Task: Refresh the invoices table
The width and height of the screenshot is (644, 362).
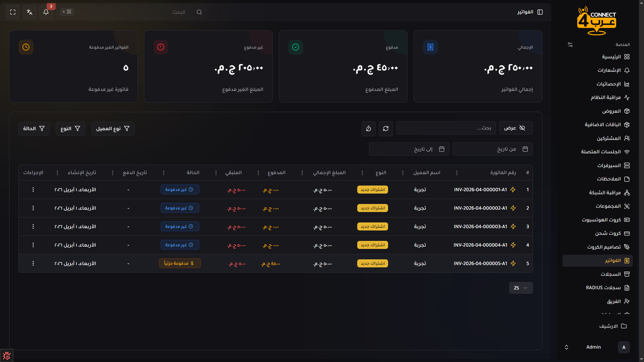Action: point(386,128)
